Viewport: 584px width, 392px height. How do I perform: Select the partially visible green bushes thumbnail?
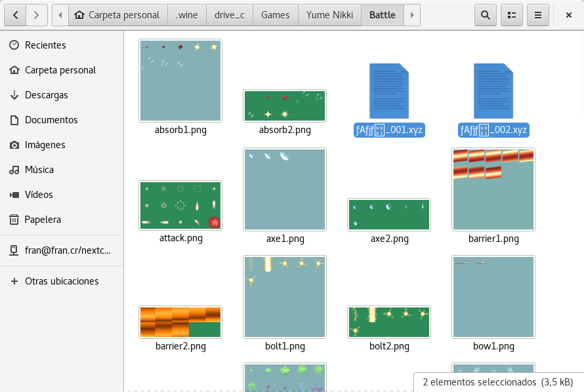(x=285, y=377)
